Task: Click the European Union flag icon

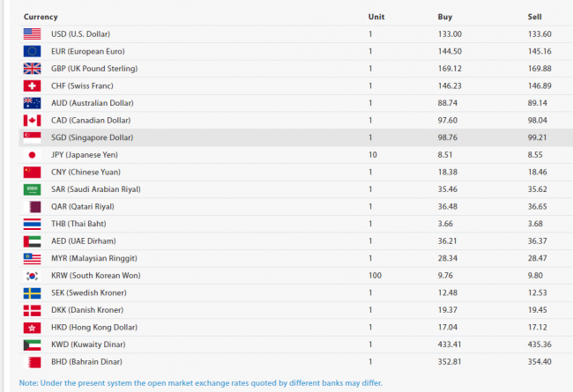Action: click(32, 51)
